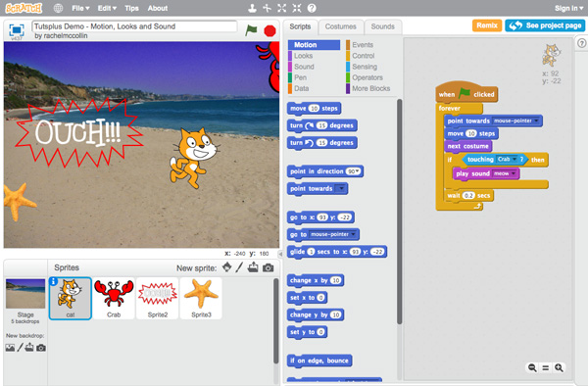Click the Remix button
The image size is (588, 386).
click(x=487, y=25)
